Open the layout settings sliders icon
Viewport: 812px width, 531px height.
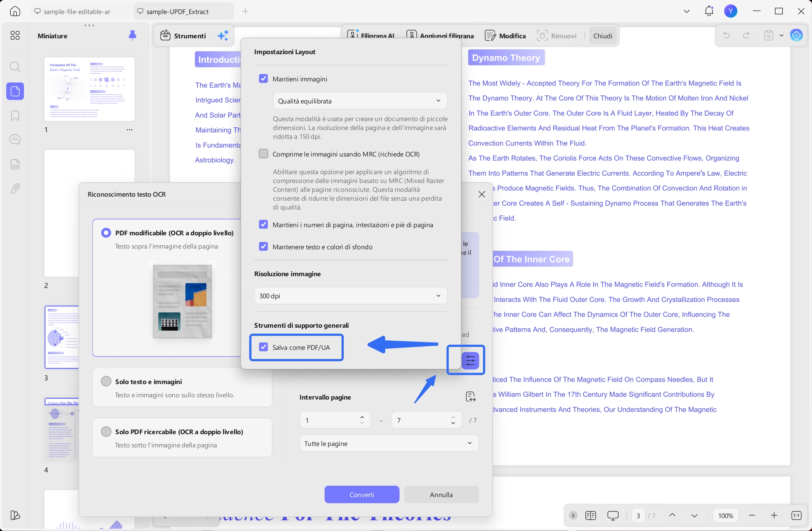click(470, 361)
